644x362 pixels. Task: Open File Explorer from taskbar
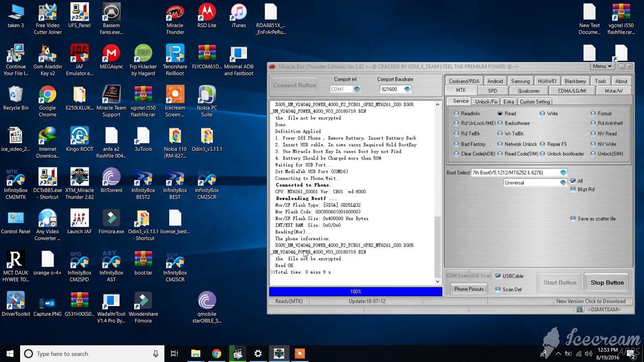[196, 354]
